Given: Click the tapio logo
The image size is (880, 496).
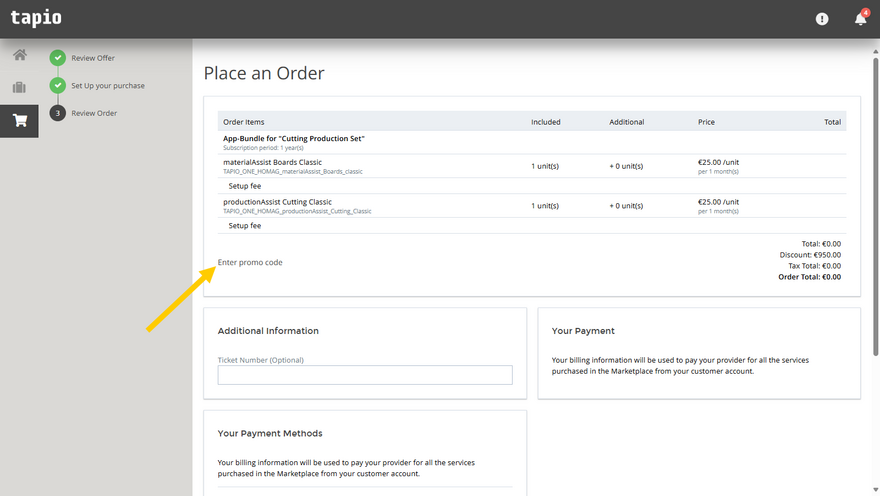Looking at the screenshot, I should (x=36, y=18).
